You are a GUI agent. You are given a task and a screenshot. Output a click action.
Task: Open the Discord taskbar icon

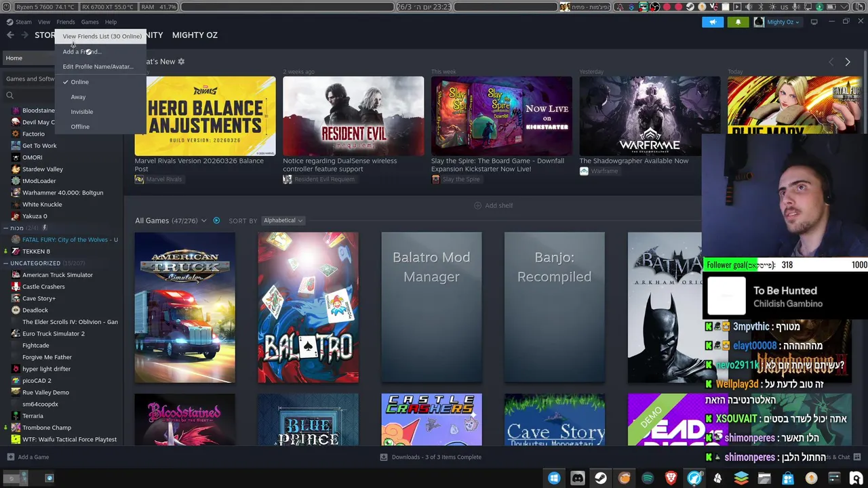(x=577, y=478)
